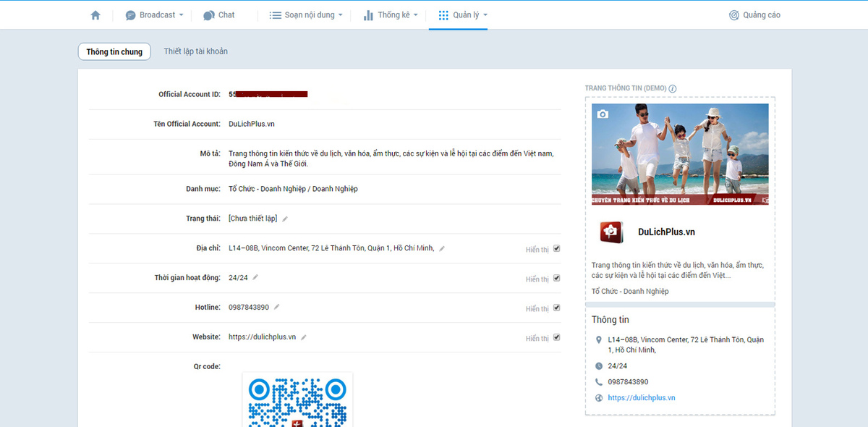Expand the Thống kê dropdown arrow

pyautogui.click(x=415, y=15)
